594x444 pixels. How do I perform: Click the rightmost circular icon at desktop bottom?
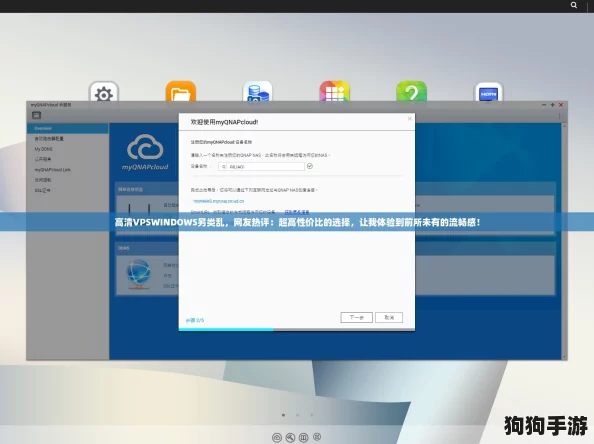coord(317,437)
